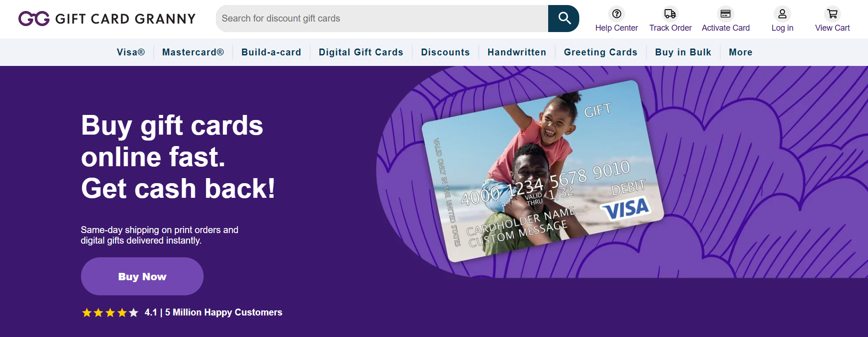
Task: Open the Visa® menu item
Action: pyautogui.click(x=131, y=52)
